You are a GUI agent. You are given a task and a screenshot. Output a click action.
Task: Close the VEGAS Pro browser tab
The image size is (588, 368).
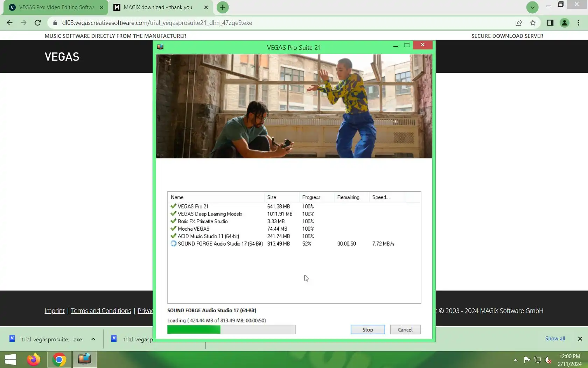tap(101, 7)
